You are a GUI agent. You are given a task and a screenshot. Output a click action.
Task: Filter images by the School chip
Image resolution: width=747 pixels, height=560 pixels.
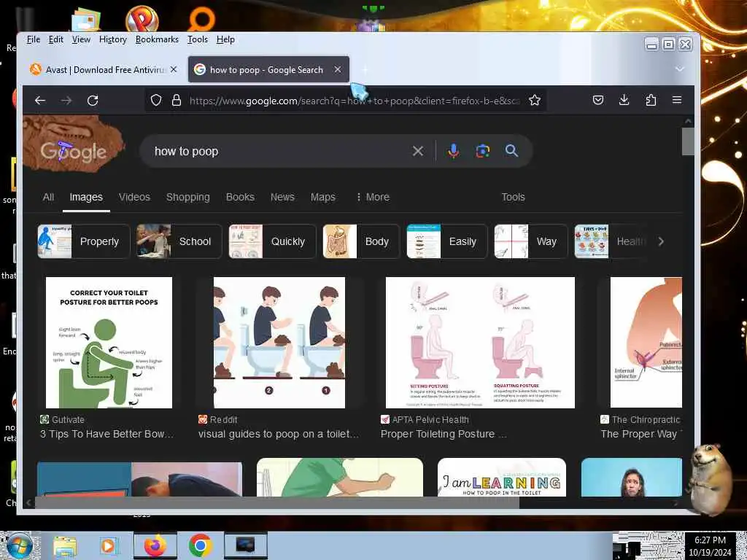coord(179,241)
